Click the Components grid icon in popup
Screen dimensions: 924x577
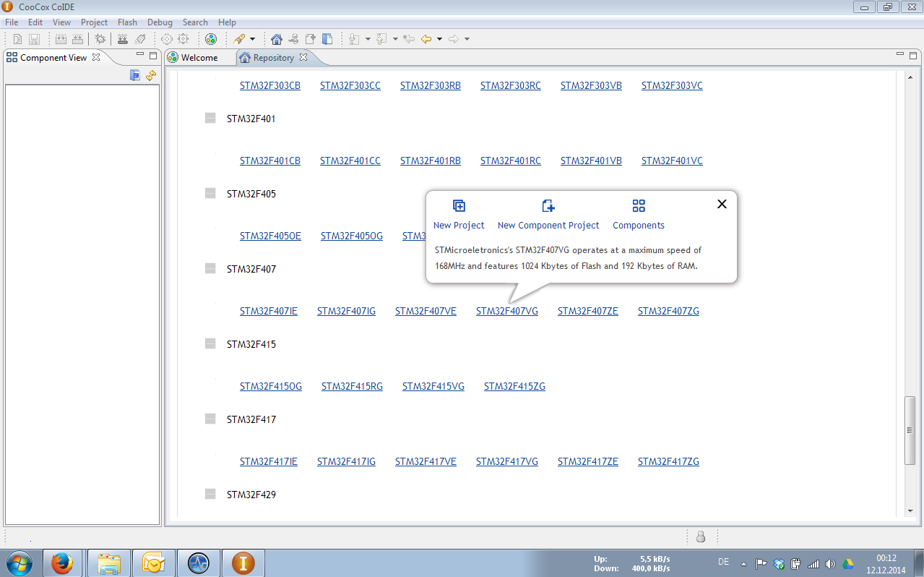[639, 206]
